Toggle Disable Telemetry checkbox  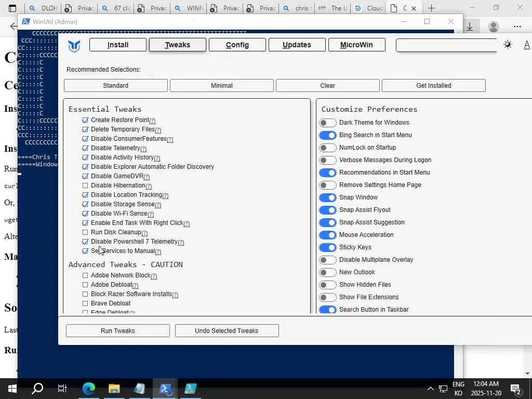click(x=85, y=148)
